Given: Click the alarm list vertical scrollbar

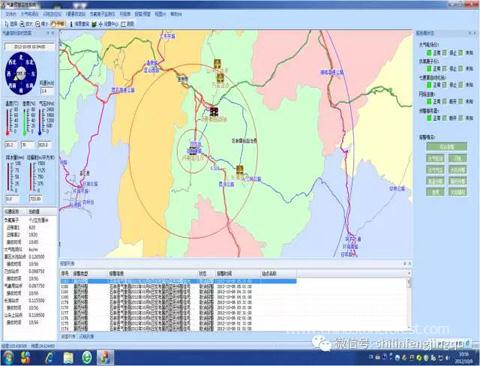Looking at the screenshot, I should pos(409,304).
